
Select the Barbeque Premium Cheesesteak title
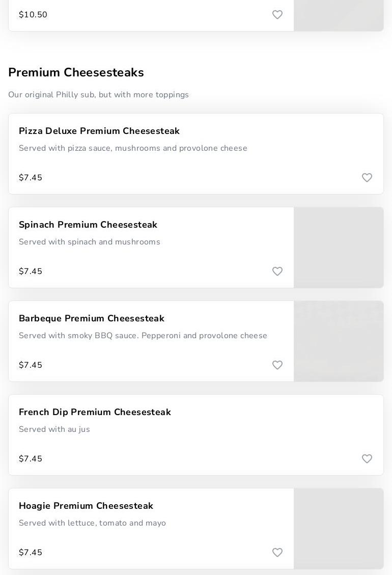[92, 319]
